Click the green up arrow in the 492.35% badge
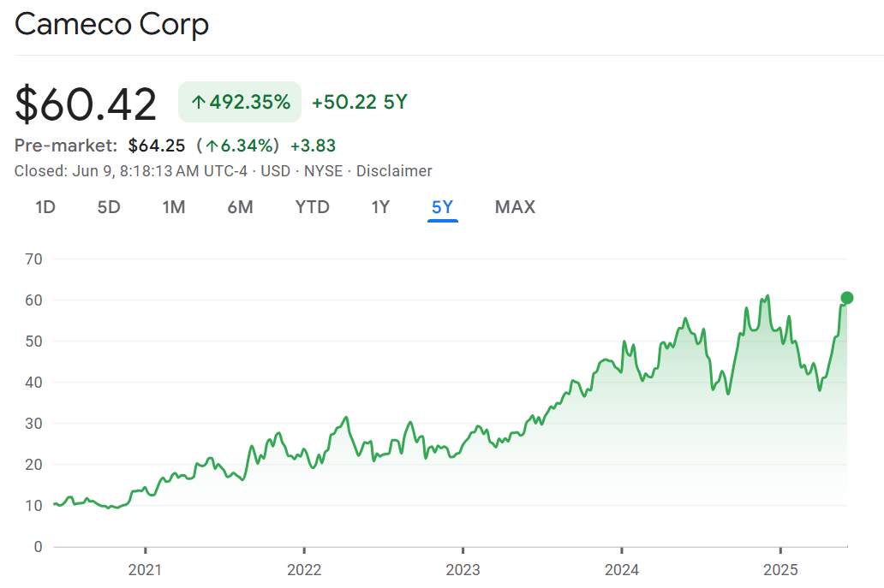This screenshot has height=588, width=884. (x=198, y=103)
